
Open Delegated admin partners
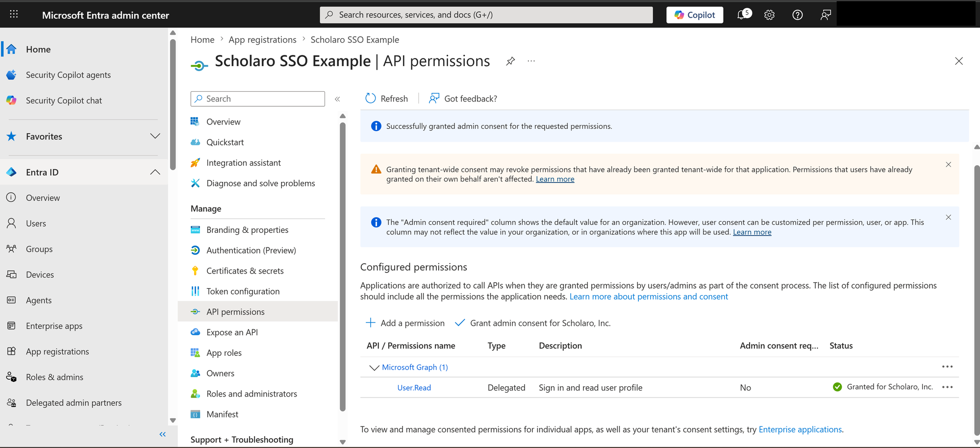74,402
